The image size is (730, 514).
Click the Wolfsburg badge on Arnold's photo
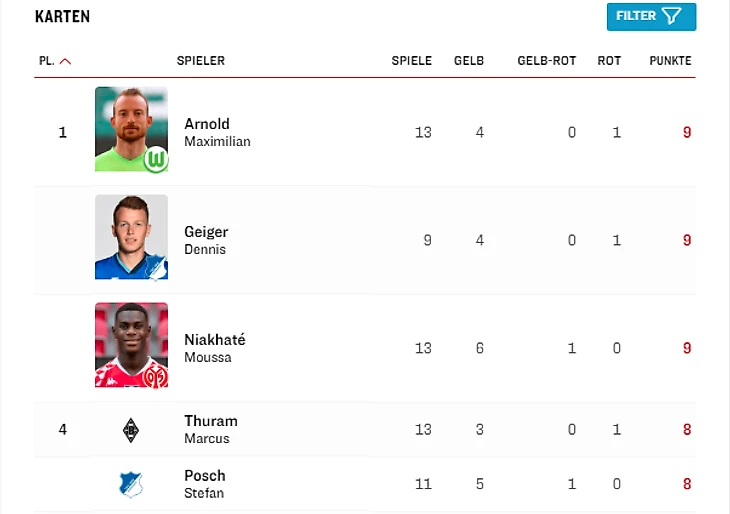155,159
